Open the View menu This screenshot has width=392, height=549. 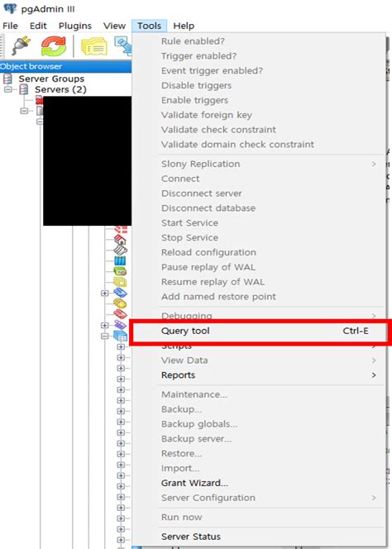pyautogui.click(x=114, y=26)
